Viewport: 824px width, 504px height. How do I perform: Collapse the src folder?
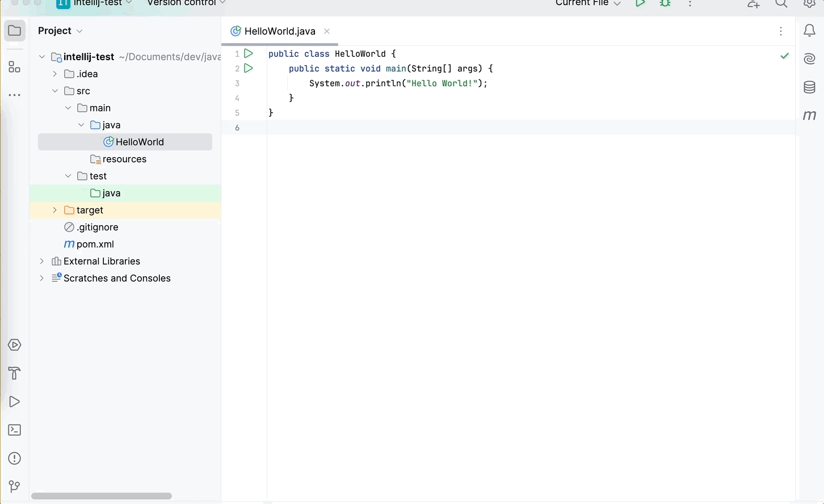pos(55,91)
